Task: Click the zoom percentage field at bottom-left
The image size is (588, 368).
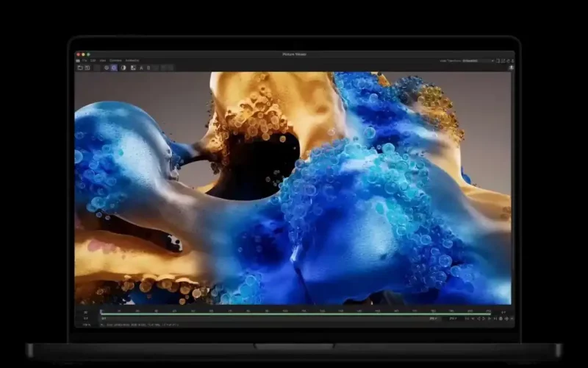Action: tap(87, 325)
